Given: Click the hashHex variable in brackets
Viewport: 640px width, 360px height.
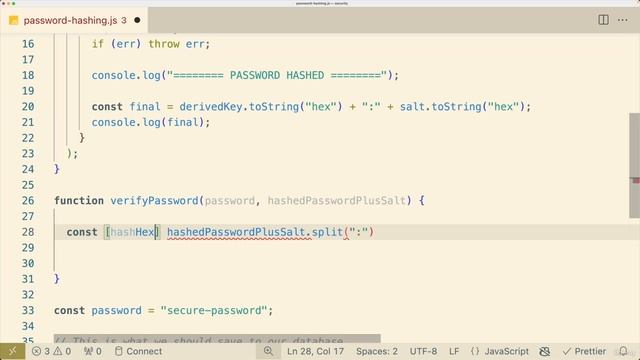Looking at the screenshot, I should (x=132, y=232).
